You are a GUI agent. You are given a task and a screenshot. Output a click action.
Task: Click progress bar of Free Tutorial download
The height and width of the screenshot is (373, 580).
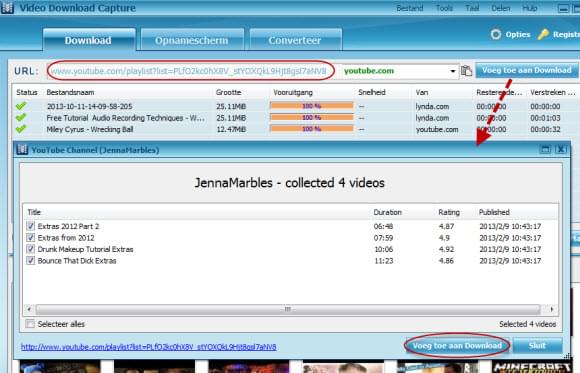[311, 117]
